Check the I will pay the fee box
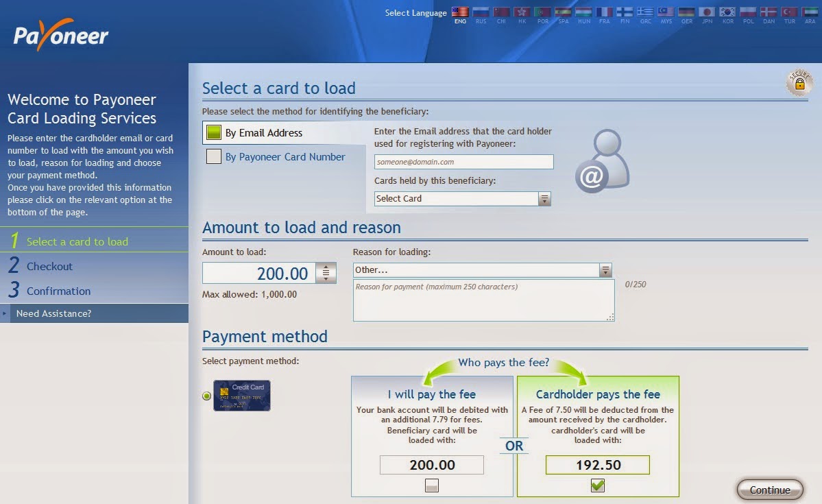The width and height of the screenshot is (822, 504). click(x=431, y=485)
